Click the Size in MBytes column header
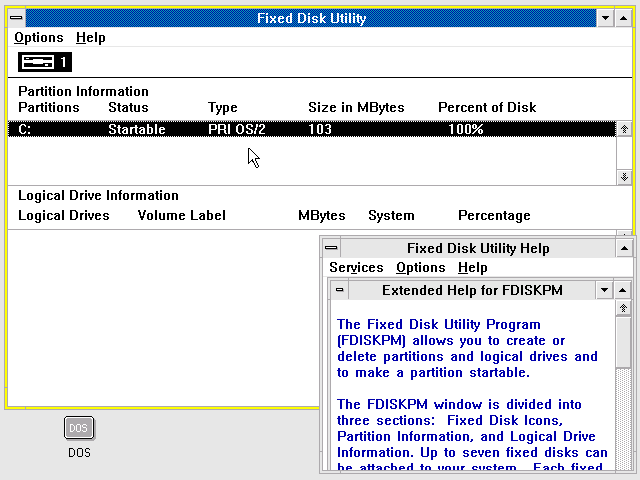This screenshot has width=640, height=480. (x=356, y=107)
